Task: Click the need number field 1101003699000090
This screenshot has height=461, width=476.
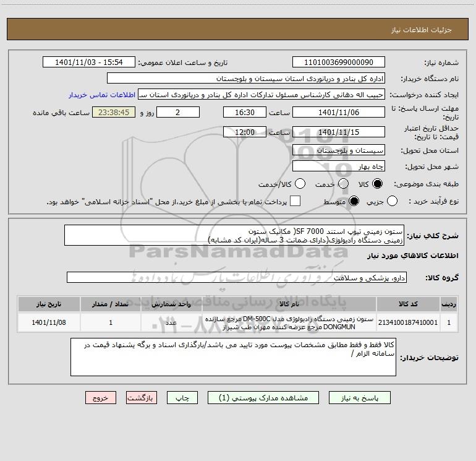Action: 339,62
